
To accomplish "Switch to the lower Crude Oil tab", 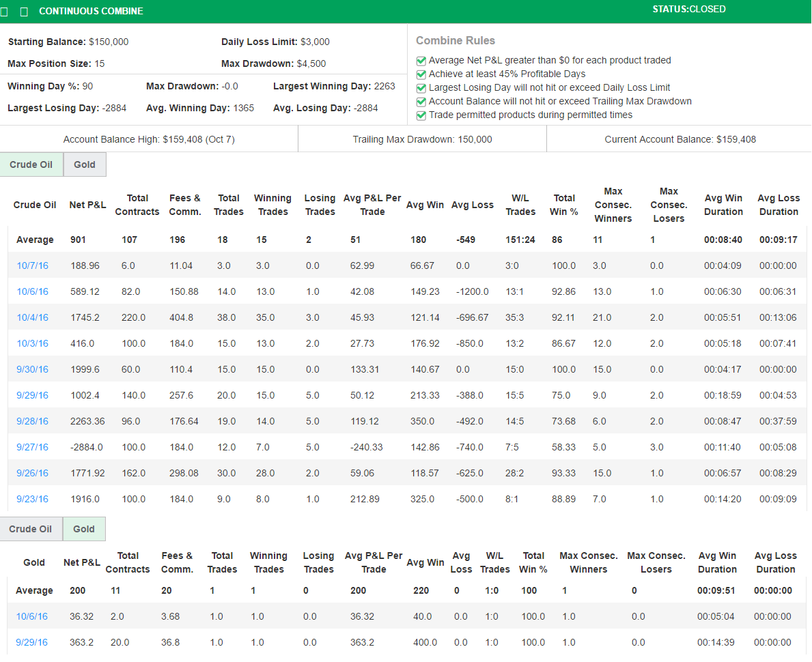I will (31, 529).
